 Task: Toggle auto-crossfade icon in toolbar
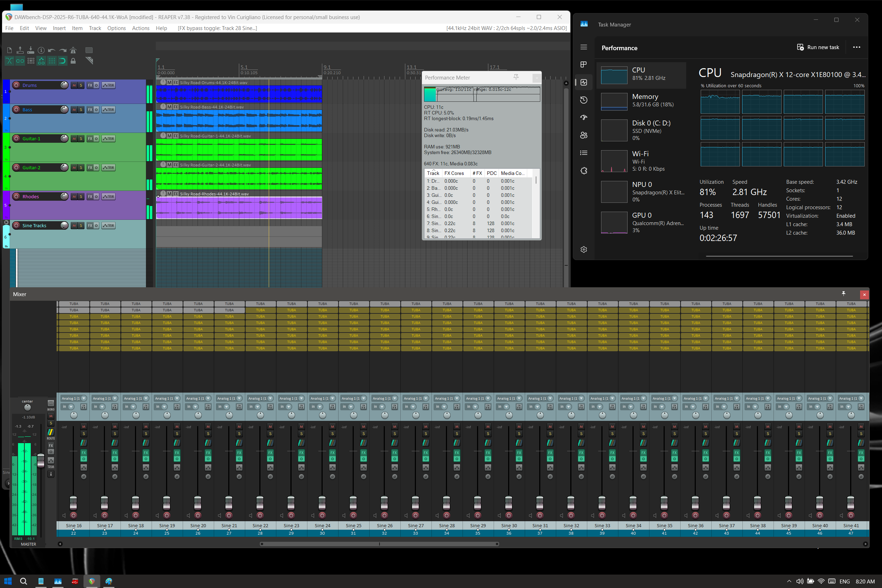10,61
